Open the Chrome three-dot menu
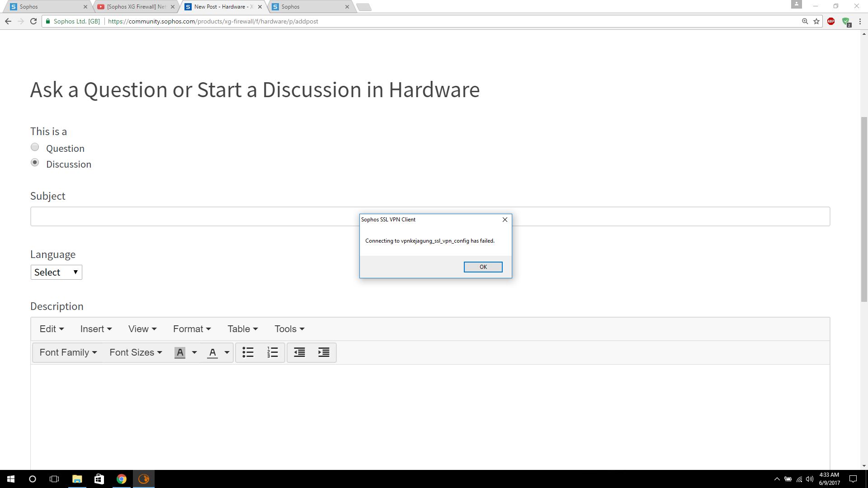868x488 pixels. 860,21
